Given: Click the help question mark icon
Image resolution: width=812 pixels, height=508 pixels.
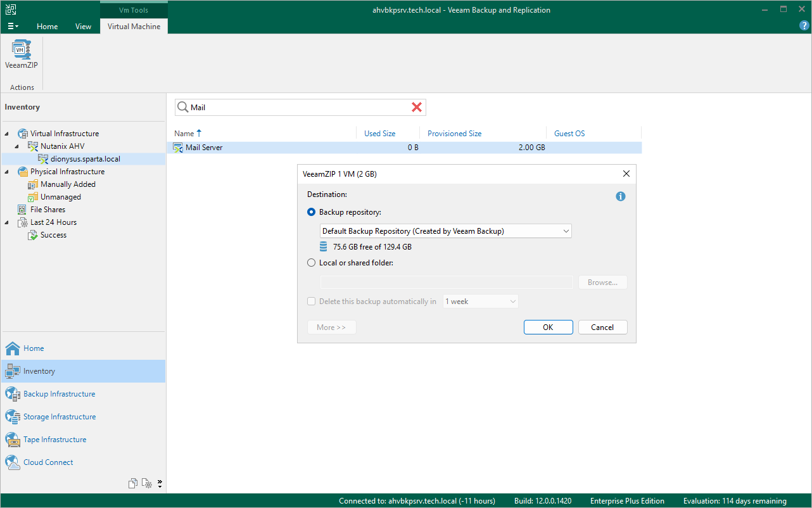Looking at the screenshot, I should (x=804, y=26).
